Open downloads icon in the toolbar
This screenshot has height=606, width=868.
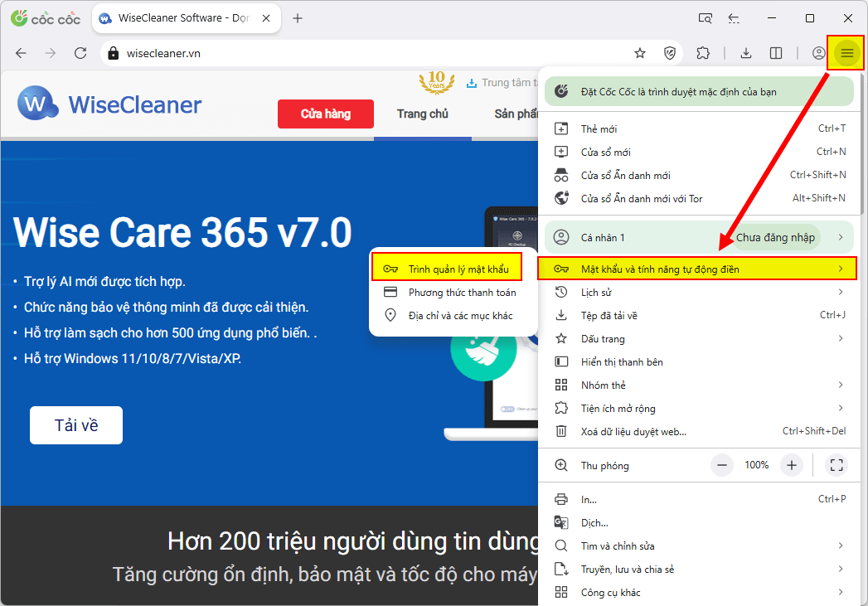coord(746,53)
